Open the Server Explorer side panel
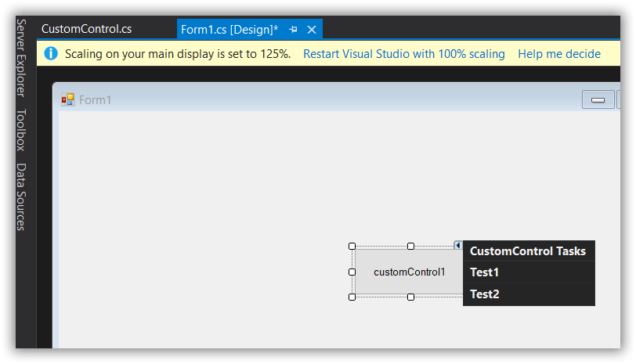The image size is (636, 364). click(x=21, y=57)
